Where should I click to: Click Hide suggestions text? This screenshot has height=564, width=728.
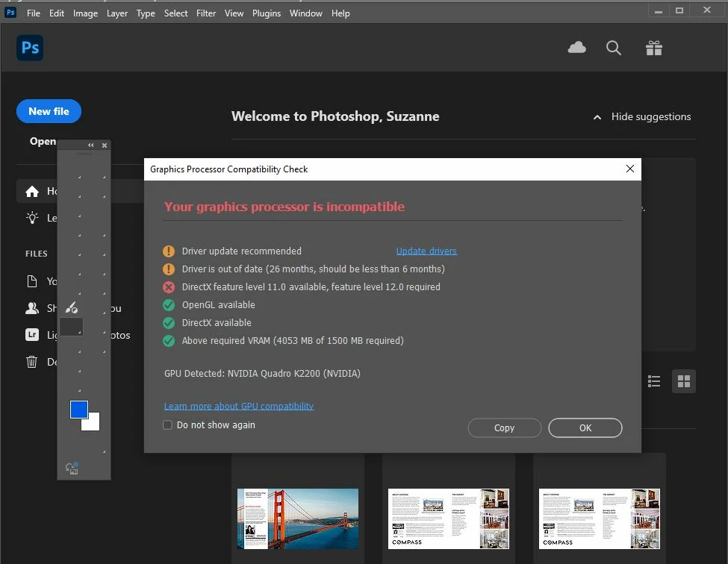651,117
